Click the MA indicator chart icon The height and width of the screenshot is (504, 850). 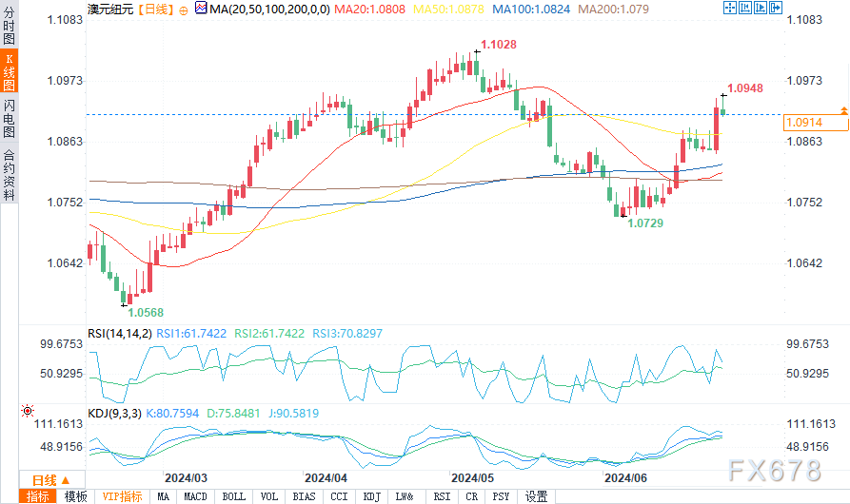[x=201, y=9]
